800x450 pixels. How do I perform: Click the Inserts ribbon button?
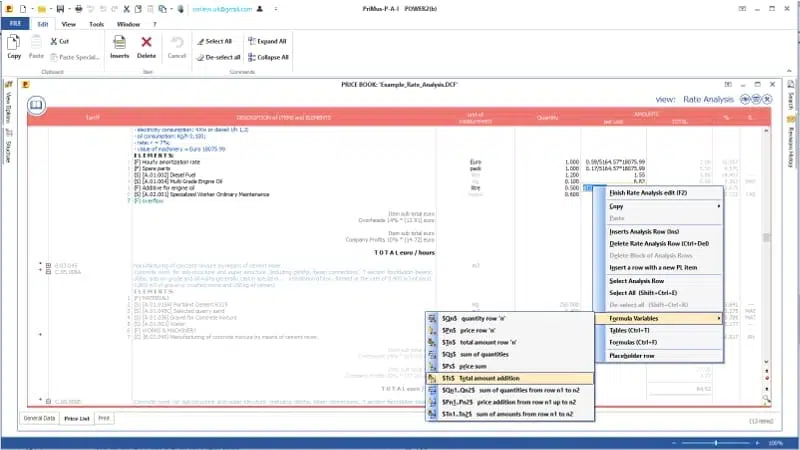[119, 47]
